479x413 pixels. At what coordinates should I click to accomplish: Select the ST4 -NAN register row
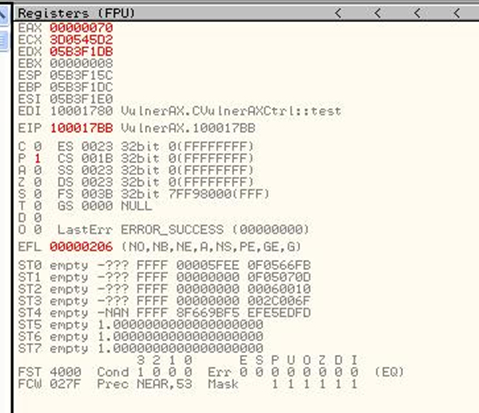pyautogui.click(x=164, y=313)
